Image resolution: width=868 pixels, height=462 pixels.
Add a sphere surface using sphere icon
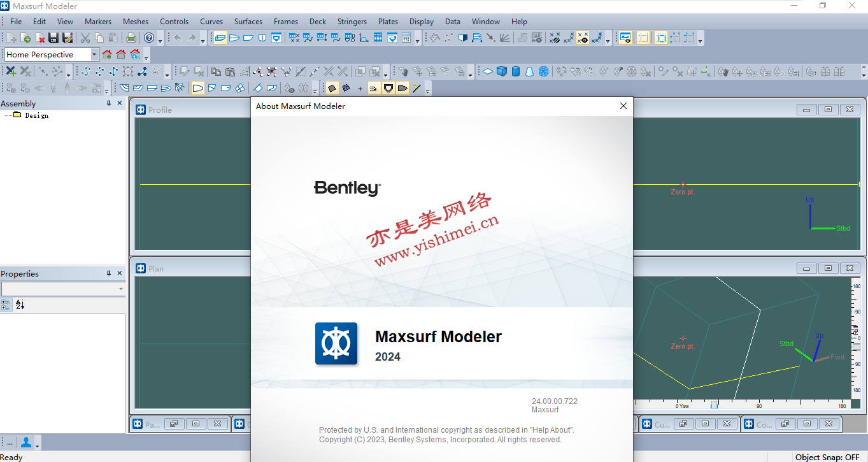543,71
